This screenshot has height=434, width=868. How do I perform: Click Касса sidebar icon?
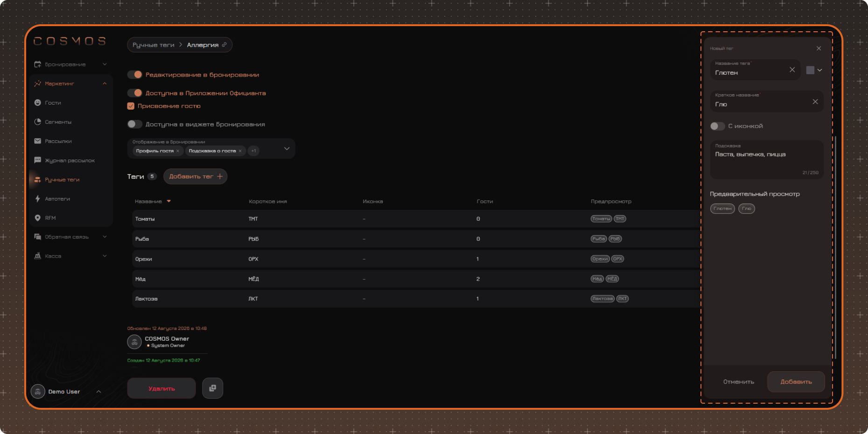(x=38, y=256)
